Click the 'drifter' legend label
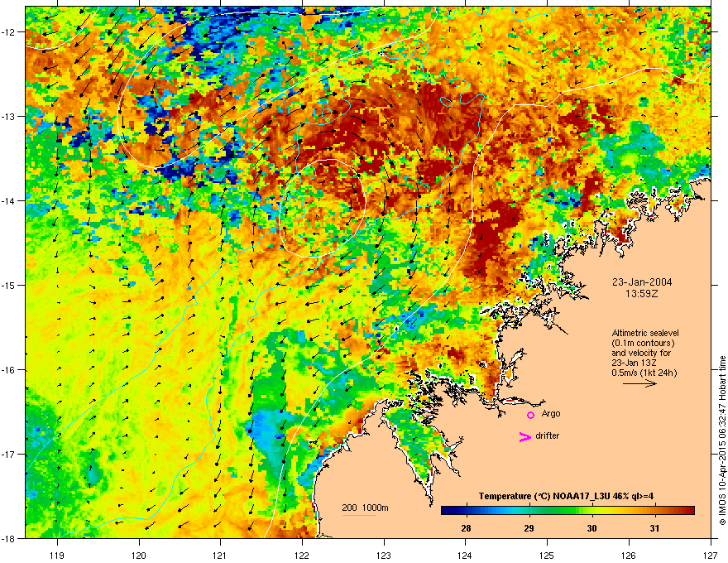The width and height of the screenshot is (728, 563). coord(548,435)
